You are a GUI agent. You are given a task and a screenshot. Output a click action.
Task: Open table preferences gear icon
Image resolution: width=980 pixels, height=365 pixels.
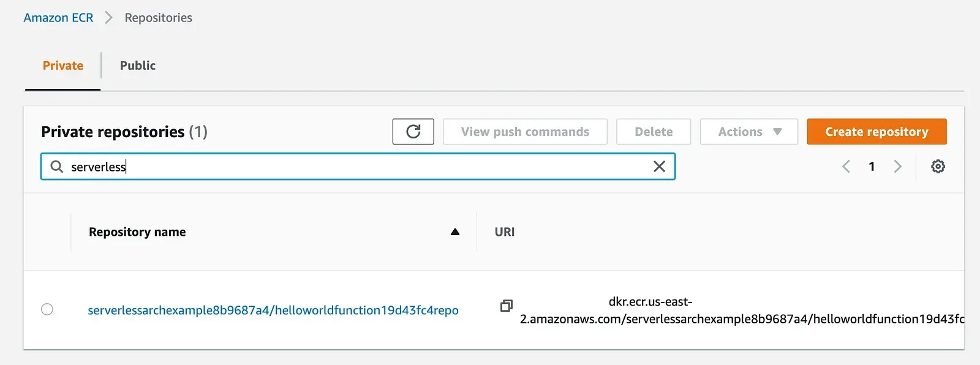[938, 167]
